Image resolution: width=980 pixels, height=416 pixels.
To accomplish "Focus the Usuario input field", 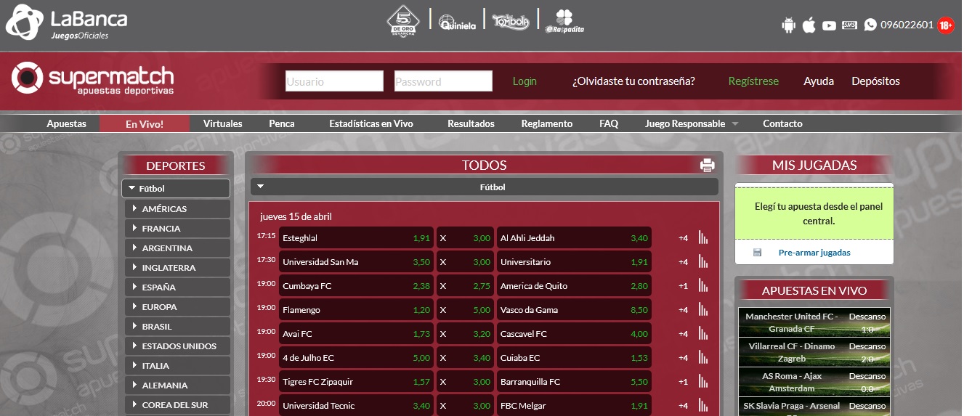I will [334, 81].
